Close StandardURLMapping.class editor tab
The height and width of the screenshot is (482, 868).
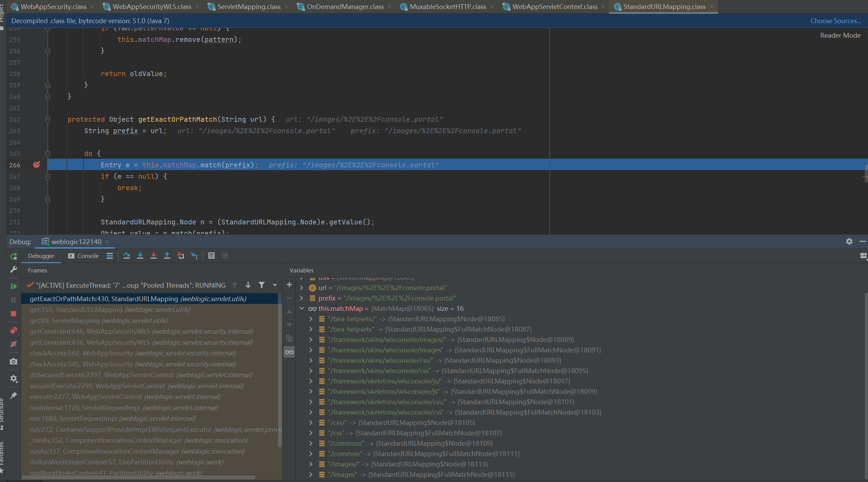712,7
